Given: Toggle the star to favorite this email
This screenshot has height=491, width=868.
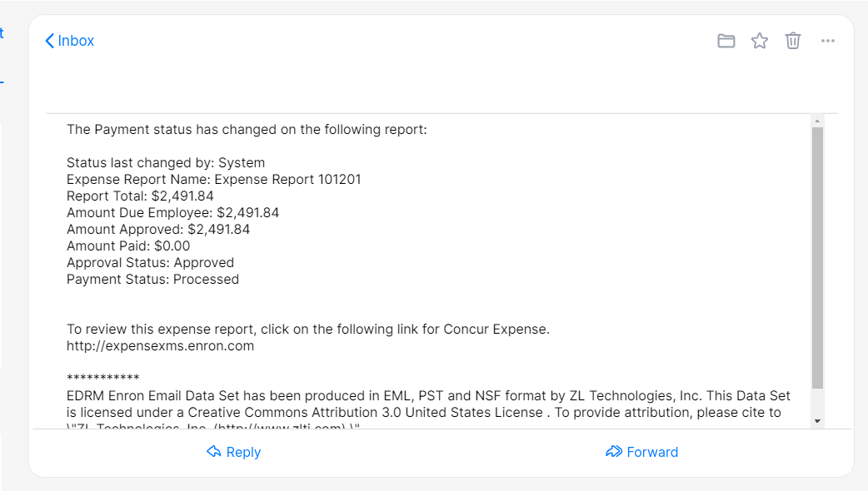Looking at the screenshot, I should click(x=759, y=40).
